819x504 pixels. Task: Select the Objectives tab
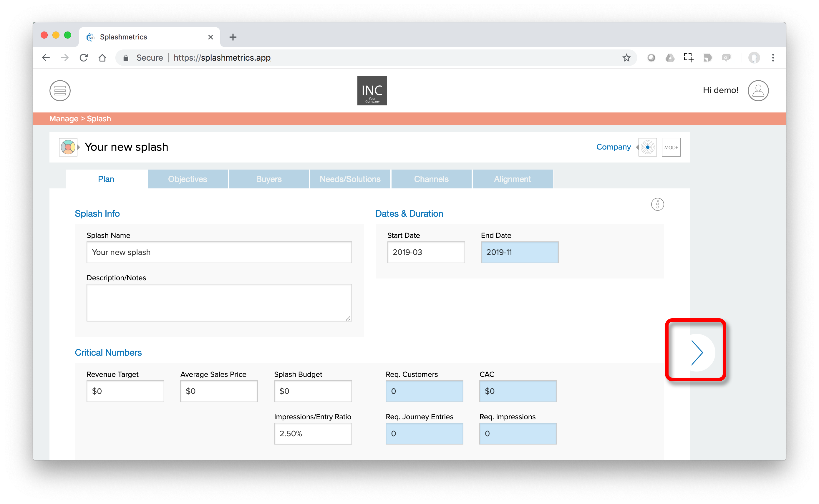(x=187, y=179)
